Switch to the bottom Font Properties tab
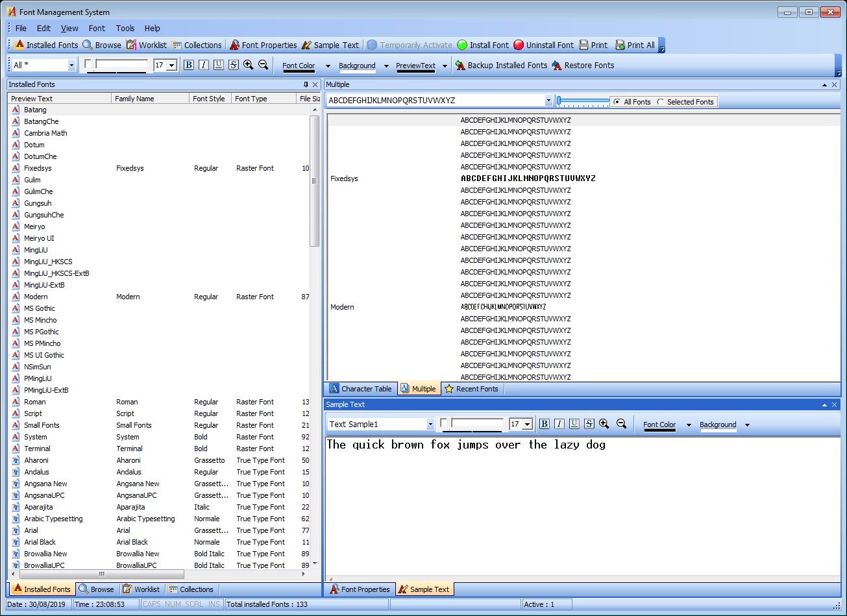 (360, 589)
